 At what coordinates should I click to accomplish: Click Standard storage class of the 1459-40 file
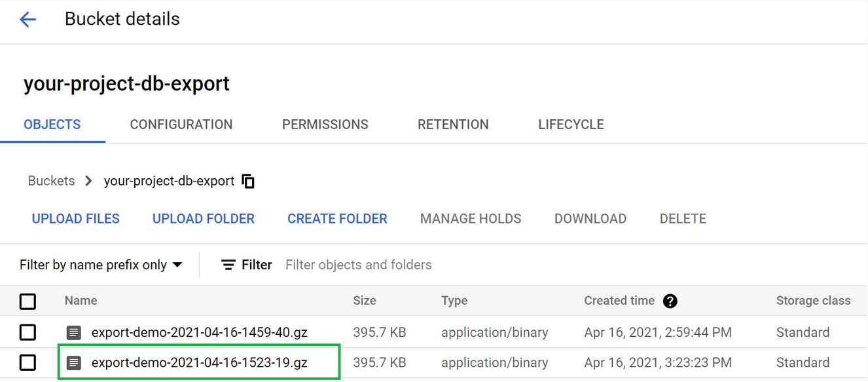click(803, 333)
